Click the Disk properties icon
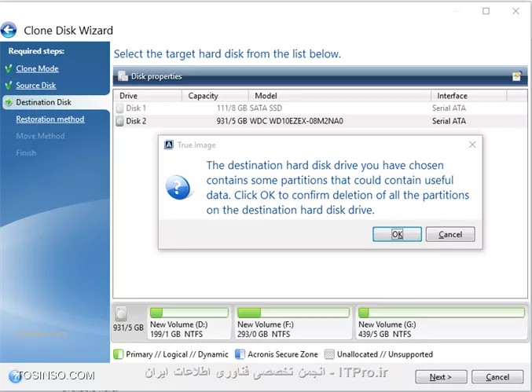This screenshot has width=532, height=392. click(123, 76)
